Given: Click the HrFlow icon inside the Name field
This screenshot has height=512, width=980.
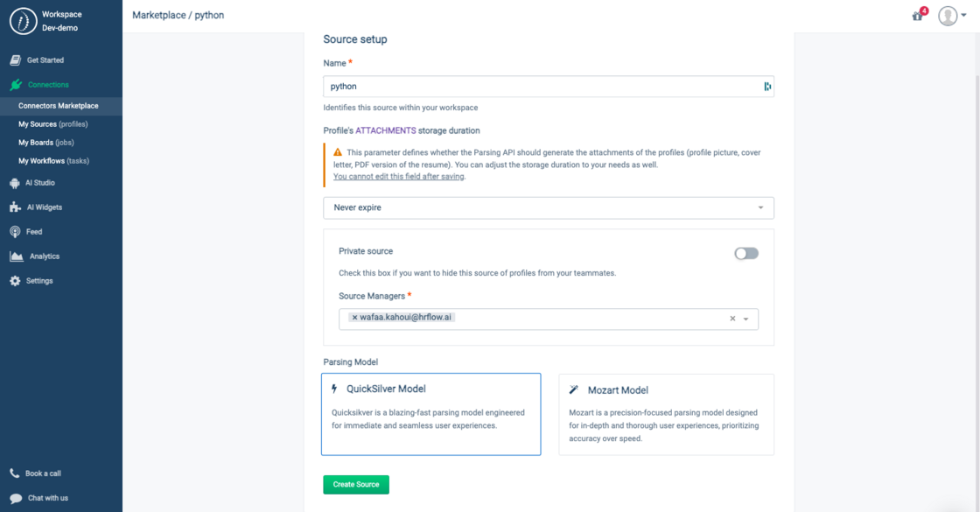Looking at the screenshot, I should point(766,86).
